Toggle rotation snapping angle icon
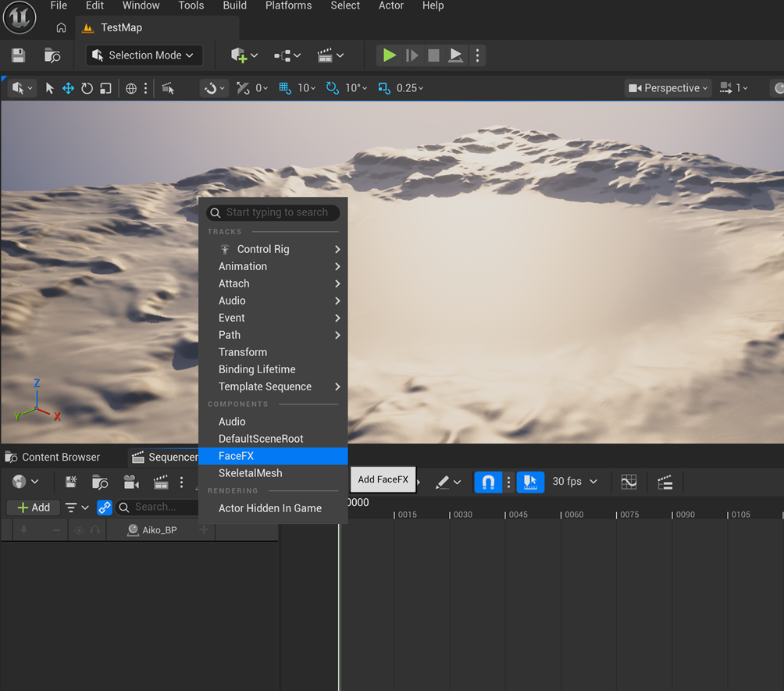Image resolution: width=784 pixels, height=691 pixels. point(332,88)
